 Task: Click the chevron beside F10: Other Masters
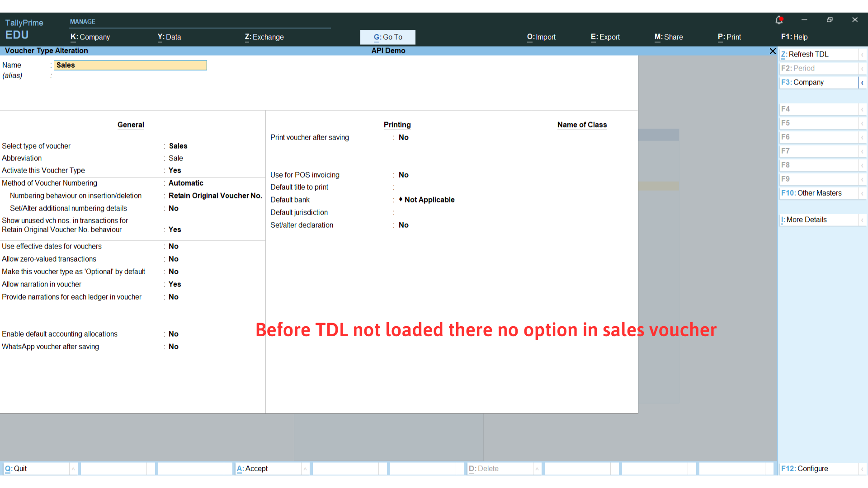[862, 193]
